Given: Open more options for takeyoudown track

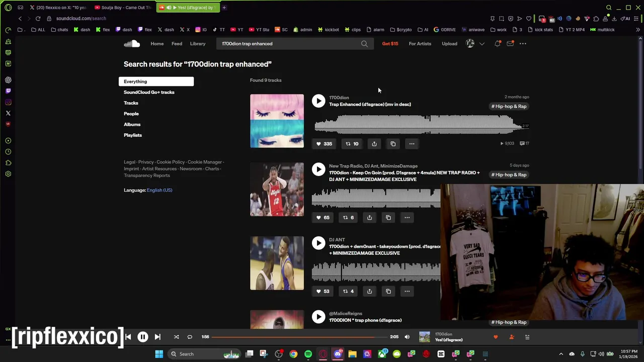Looking at the screenshot, I should click(407, 291).
